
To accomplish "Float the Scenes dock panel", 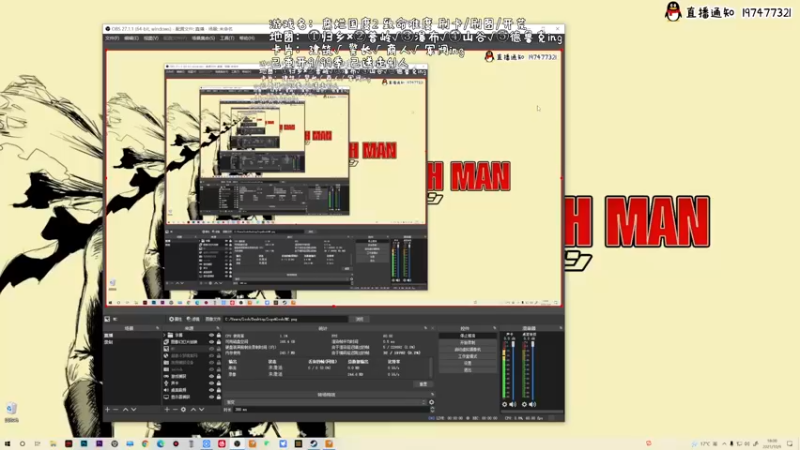I will (158, 328).
